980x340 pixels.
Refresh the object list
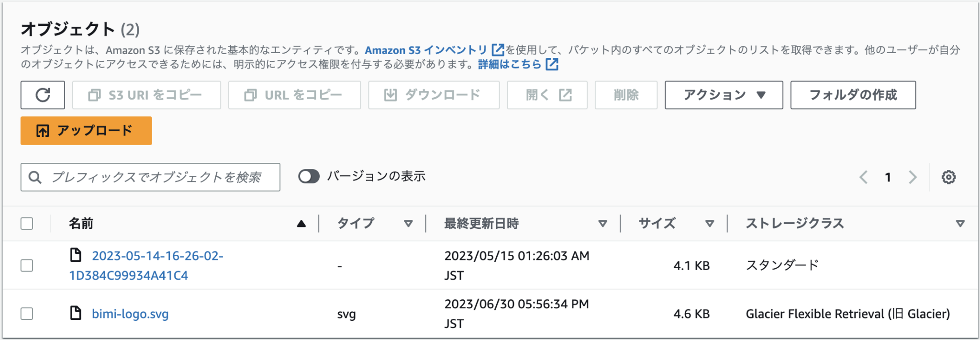click(x=43, y=95)
